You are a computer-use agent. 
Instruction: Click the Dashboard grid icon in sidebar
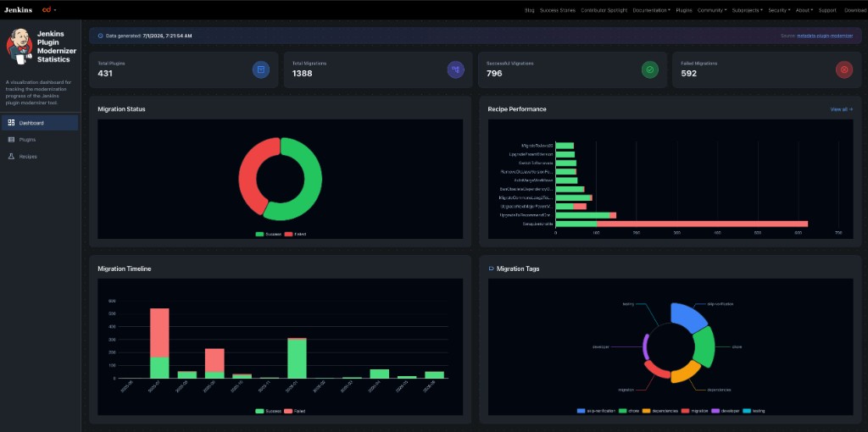pyautogui.click(x=11, y=123)
